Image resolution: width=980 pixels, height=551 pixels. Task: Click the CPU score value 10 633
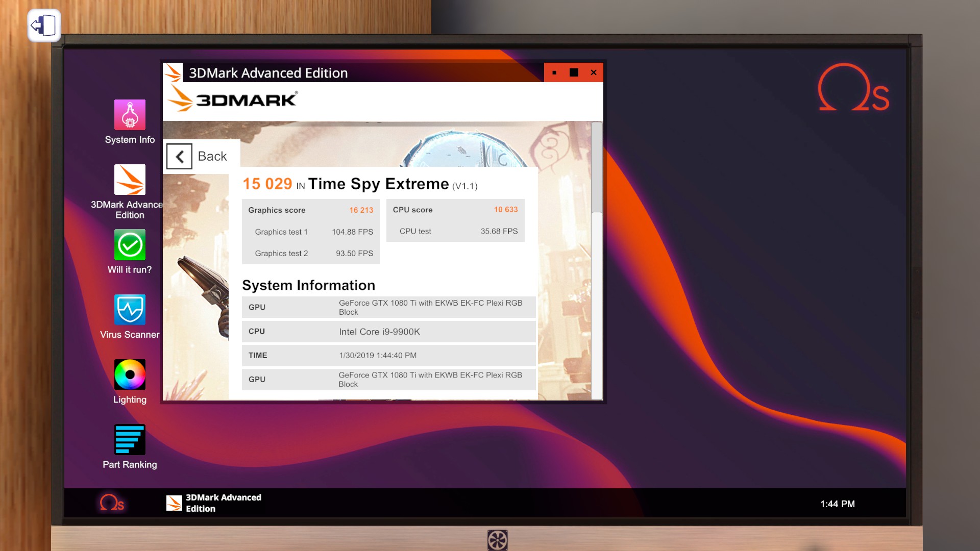[505, 210]
